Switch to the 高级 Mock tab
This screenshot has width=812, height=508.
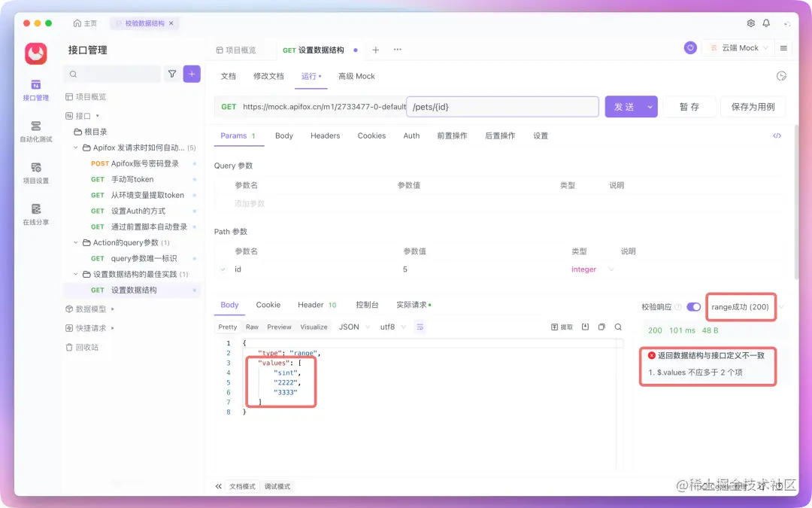(x=356, y=76)
